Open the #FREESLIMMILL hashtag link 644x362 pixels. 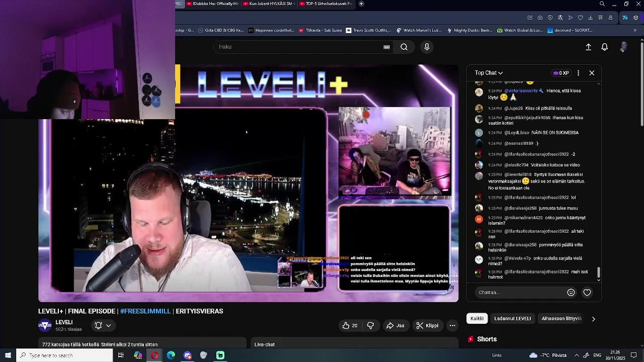pos(145,311)
